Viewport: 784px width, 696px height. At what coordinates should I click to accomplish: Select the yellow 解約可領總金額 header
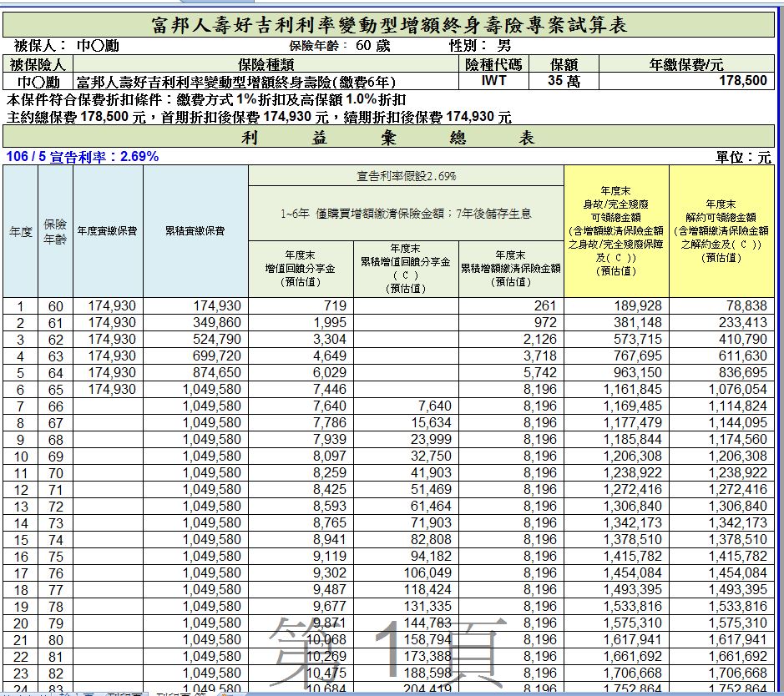pyautogui.click(x=721, y=231)
